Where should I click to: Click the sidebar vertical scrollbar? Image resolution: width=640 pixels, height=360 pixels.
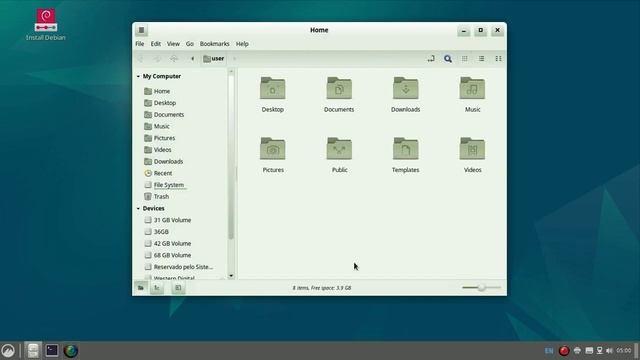point(231,157)
